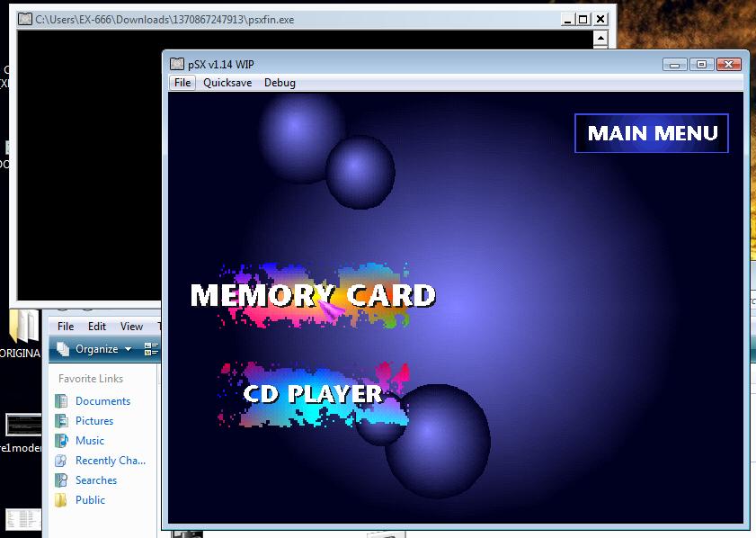The height and width of the screenshot is (538, 756).
Task: Click the psxfin.exe console window icon
Action: point(25,19)
